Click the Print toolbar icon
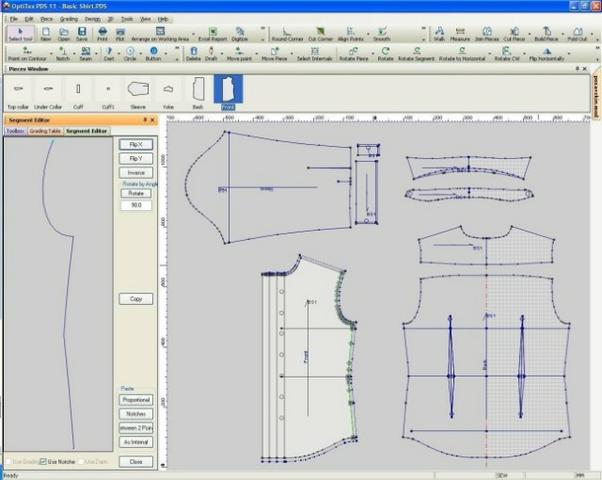The height and width of the screenshot is (480, 602). [x=102, y=34]
